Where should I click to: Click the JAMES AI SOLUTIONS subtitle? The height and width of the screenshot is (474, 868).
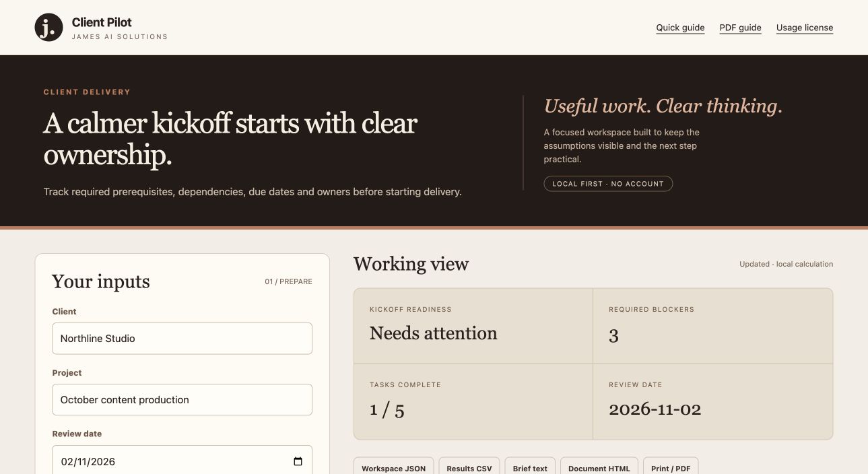(120, 37)
